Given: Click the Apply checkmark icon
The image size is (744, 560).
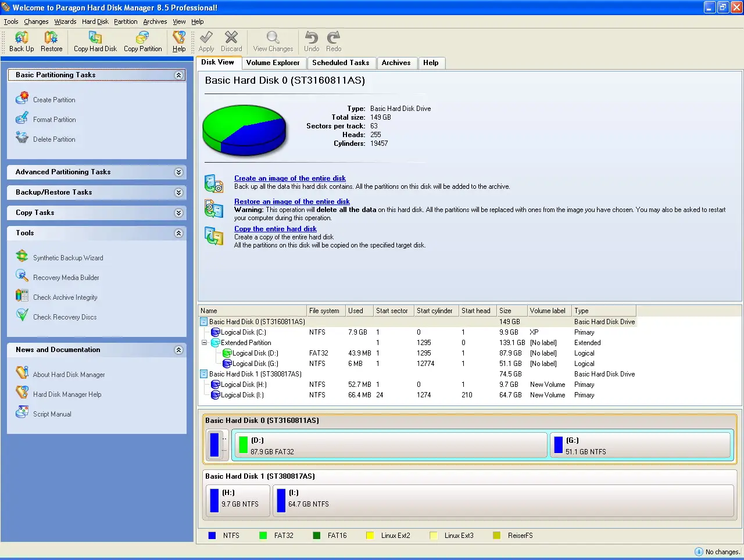Looking at the screenshot, I should click(206, 38).
